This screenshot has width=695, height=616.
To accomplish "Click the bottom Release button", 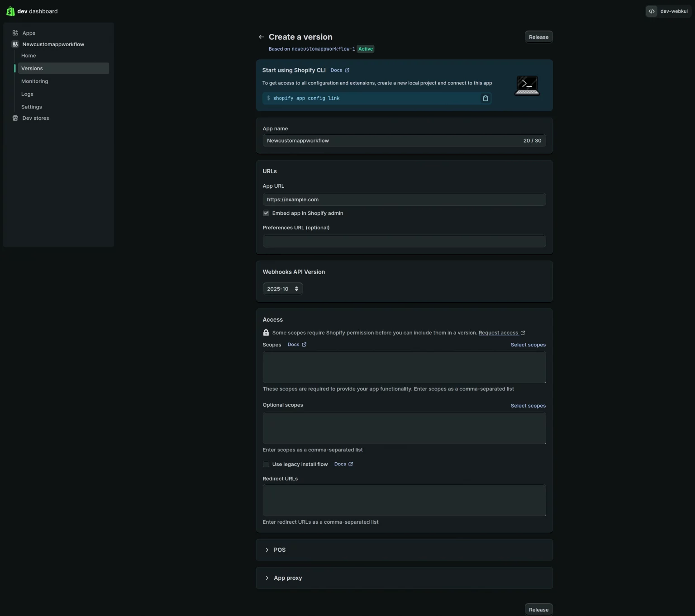I will [x=539, y=610].
